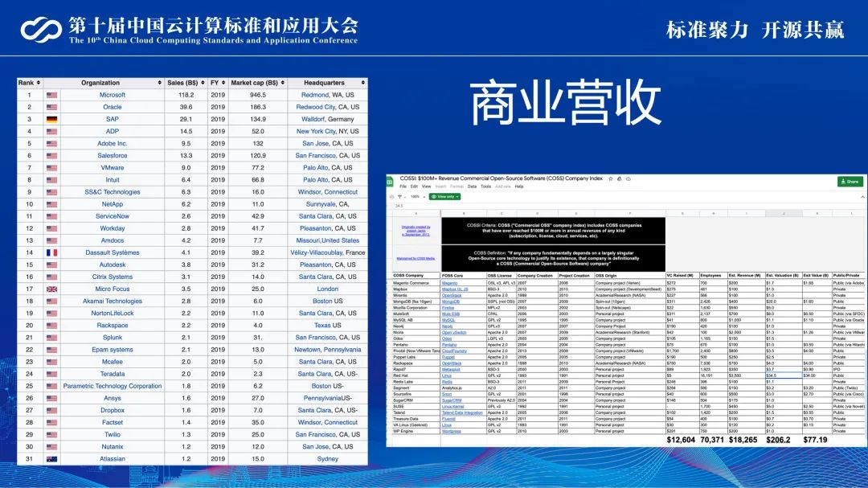Open the File menu in Sheets
The height and width of the screenshot is (488, 868).
403,187
